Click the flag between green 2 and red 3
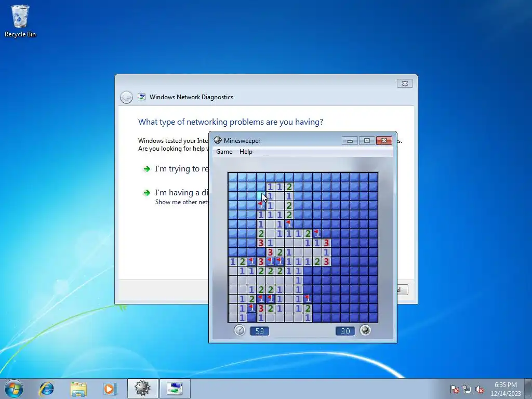 tap(251, 262)
